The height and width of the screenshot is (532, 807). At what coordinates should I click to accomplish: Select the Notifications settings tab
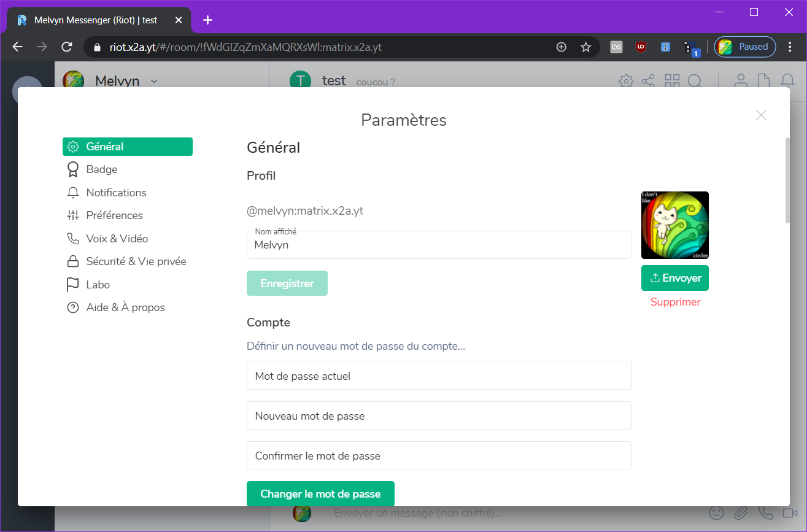coord(116,193)
